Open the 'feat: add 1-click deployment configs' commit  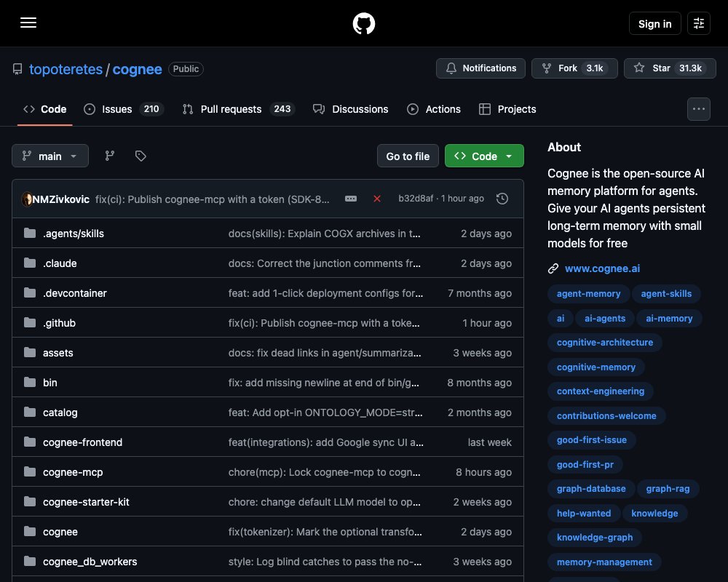click(325, 293)
